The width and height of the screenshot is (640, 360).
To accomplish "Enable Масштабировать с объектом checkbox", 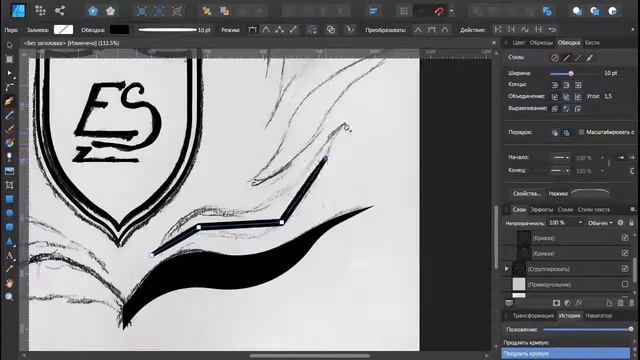I will (x=582, y=132).
